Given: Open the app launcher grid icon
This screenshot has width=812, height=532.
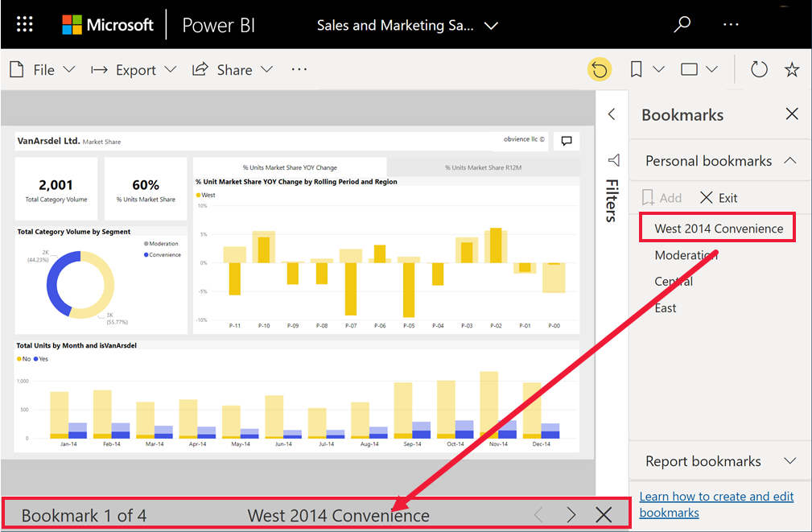Looking at the screenshot, I should point(24,24).
